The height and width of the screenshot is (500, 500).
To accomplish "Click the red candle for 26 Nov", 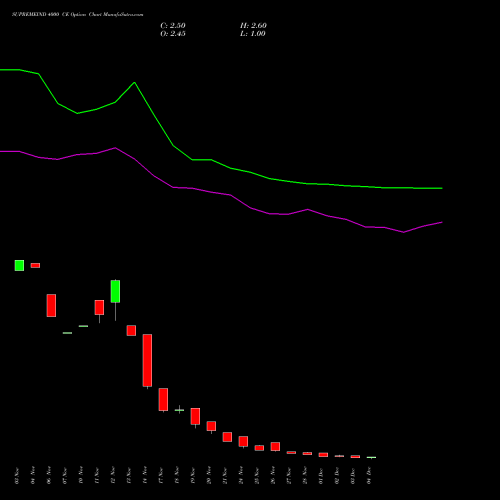I will [x=275, y=446].
